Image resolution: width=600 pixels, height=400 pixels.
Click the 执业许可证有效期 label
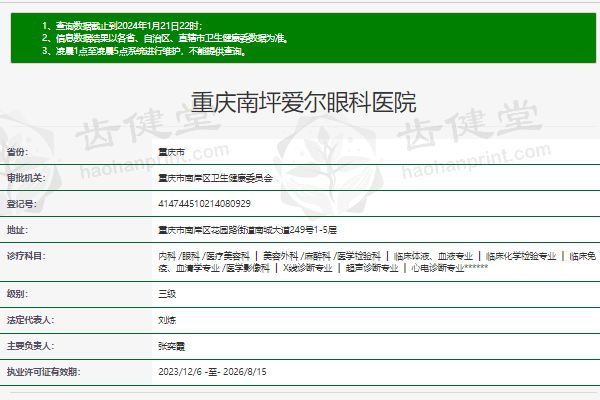44,372
